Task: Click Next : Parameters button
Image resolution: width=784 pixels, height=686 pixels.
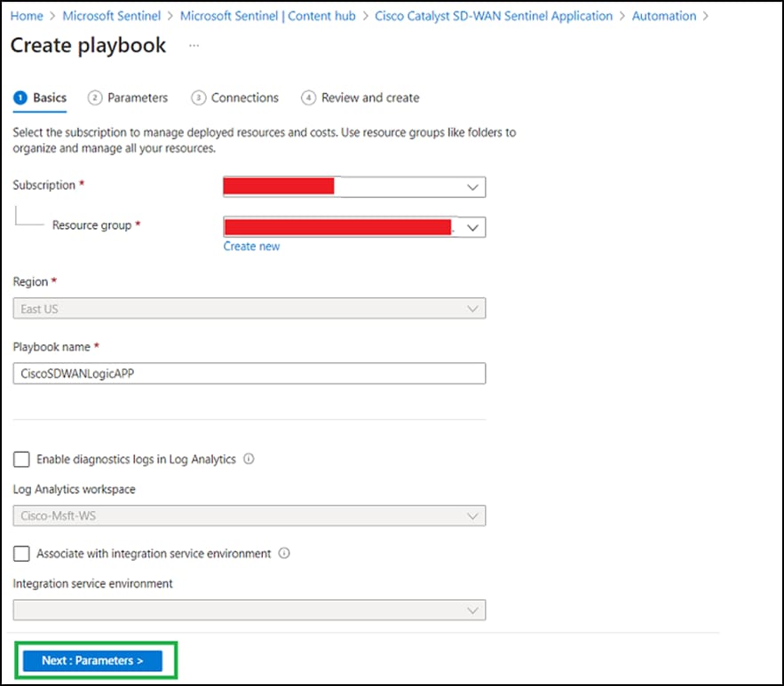Action: click(92, 660)
